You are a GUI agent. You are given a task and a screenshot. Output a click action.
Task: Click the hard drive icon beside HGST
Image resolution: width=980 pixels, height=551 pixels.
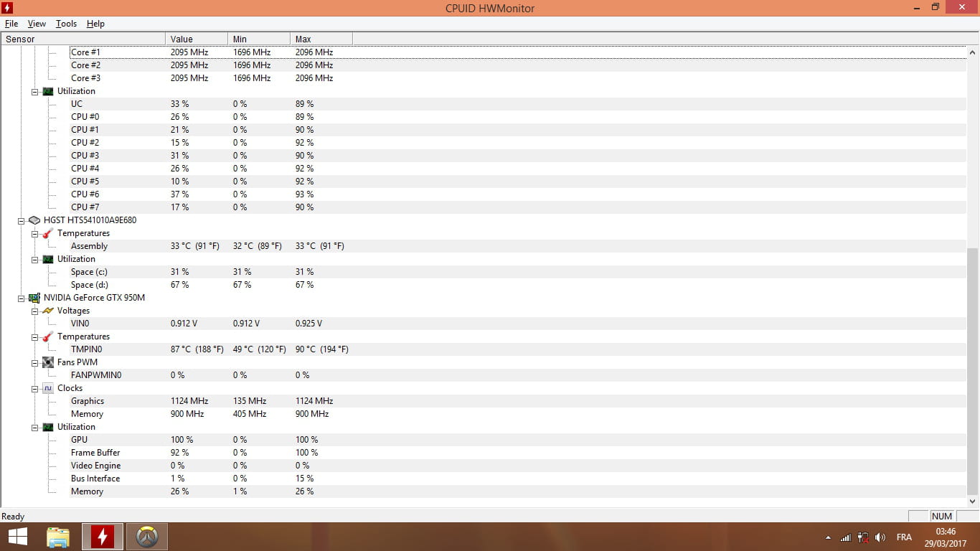[x=34, y=220]
